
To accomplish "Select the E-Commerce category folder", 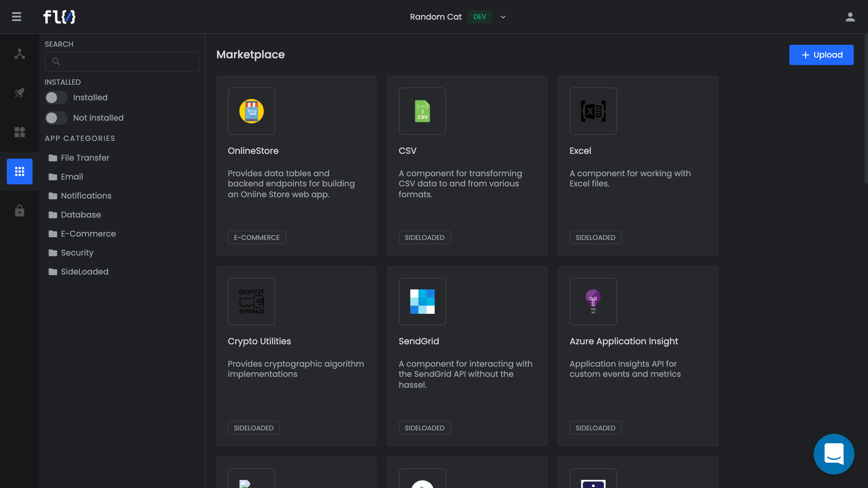I will 88,234.
